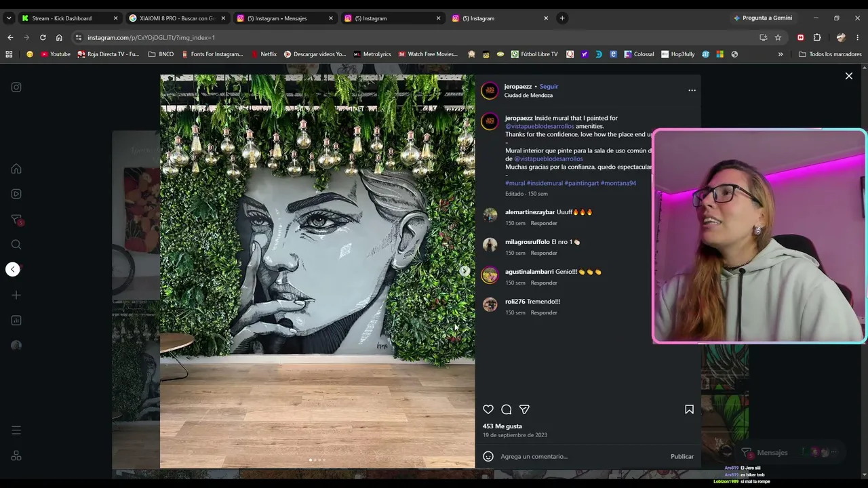Screen dimensions: 868x488
Task: Open the #insidemural hashtag
Action: pyautogui.click(x=545, y=183)
